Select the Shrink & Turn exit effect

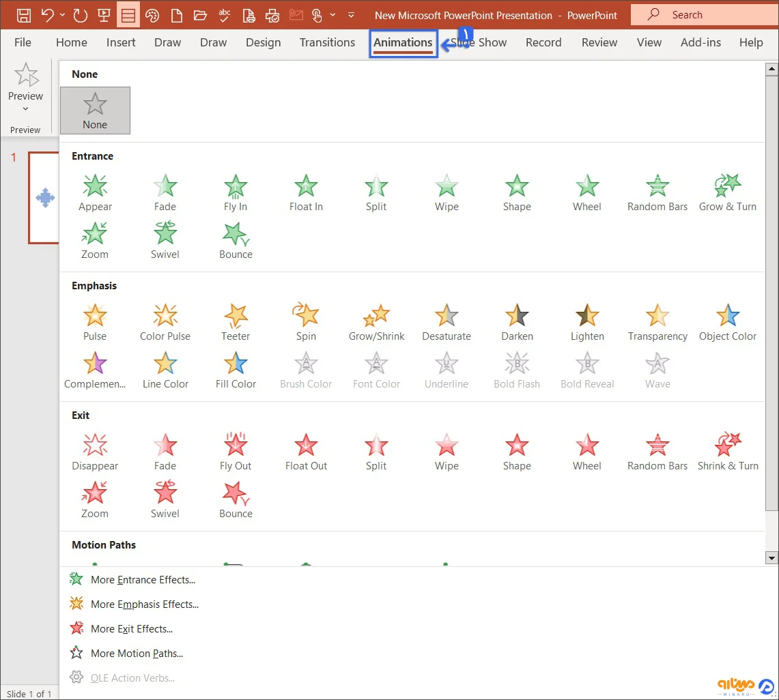727,452
